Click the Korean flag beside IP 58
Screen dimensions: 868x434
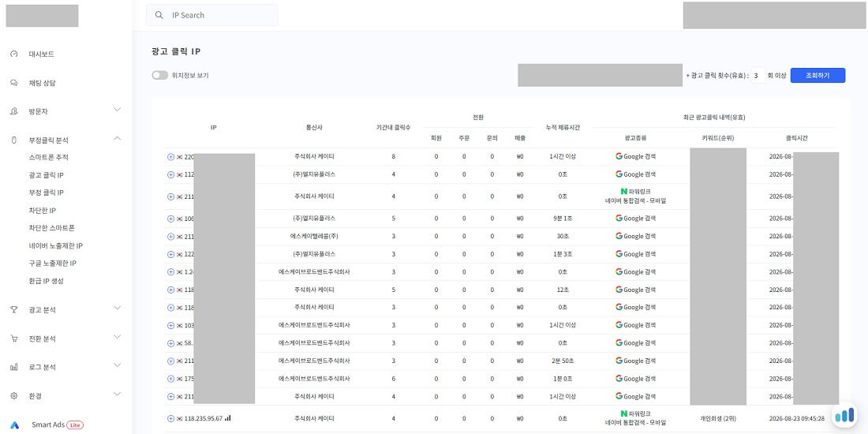click(x=179, y=343)
